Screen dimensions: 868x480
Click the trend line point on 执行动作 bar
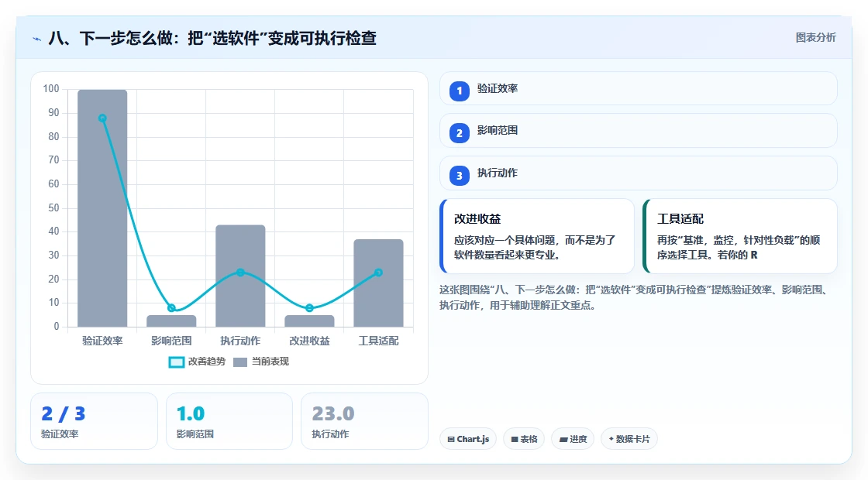click(x=240, y=273)
